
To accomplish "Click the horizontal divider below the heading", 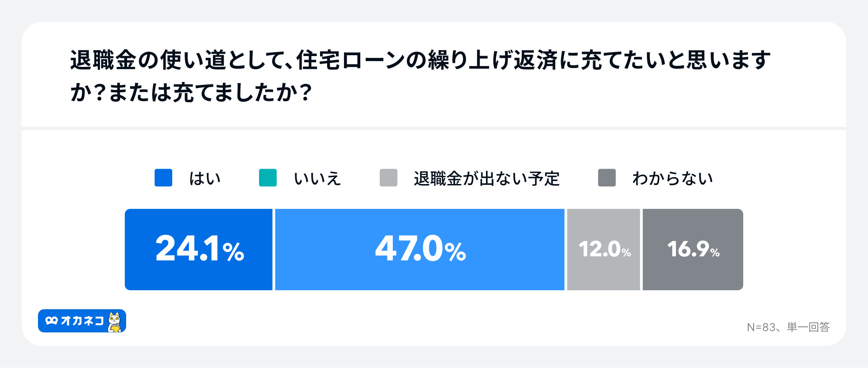I will pyautogui.click(x=434, y=129).
